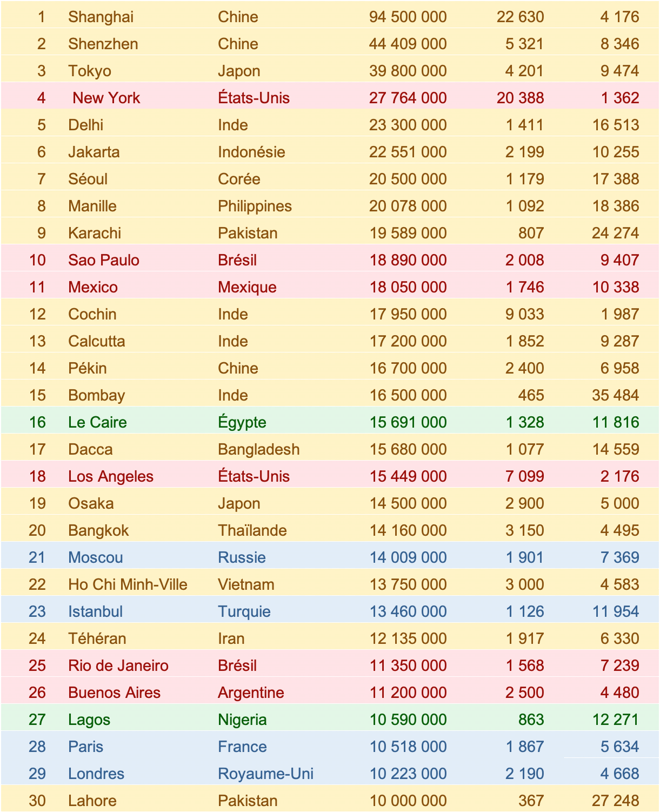The height and width of the screenshot is (812, 660).
Task: Select Delhi's population value 23 300 000
Action: [408, 125]
